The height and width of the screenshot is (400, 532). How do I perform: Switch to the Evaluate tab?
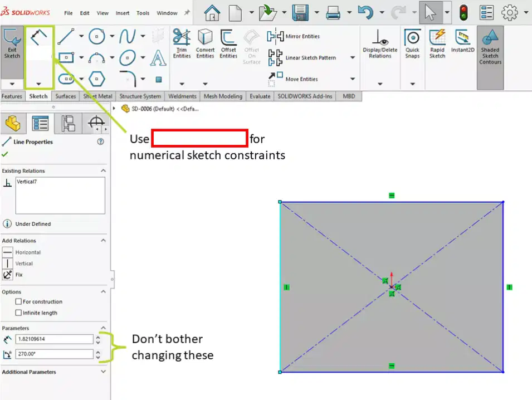point(260,96)
